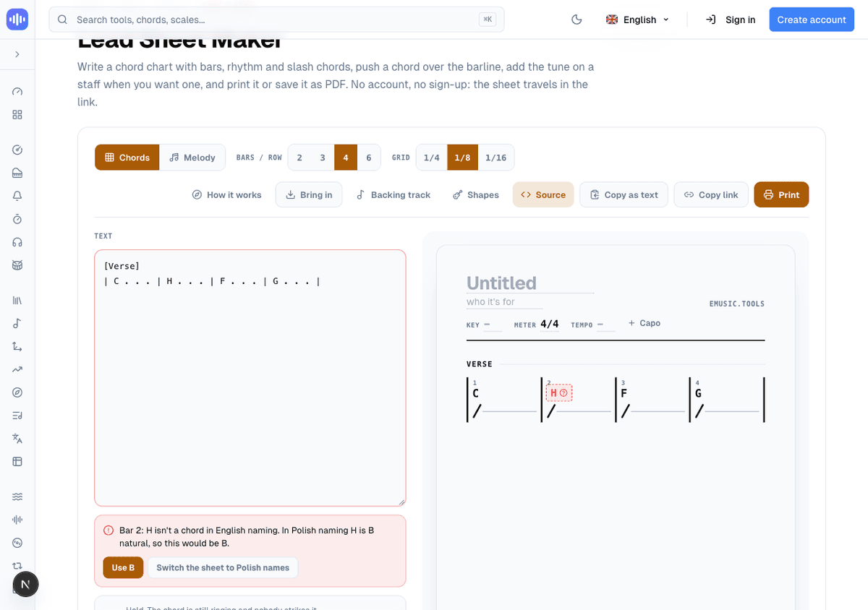Open the compass sidebar icon
The width and height of the screenshot is (868, 610).
[x=17, y=392]
